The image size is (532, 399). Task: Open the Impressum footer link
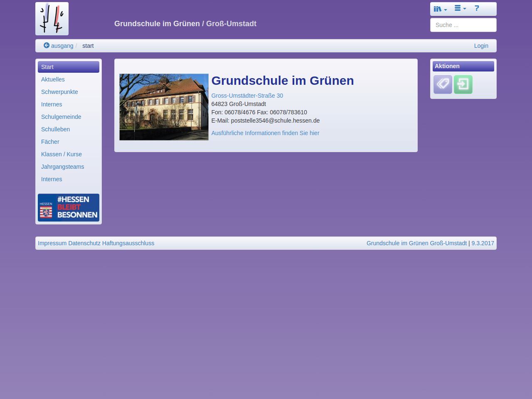click(x=52, y=243)
